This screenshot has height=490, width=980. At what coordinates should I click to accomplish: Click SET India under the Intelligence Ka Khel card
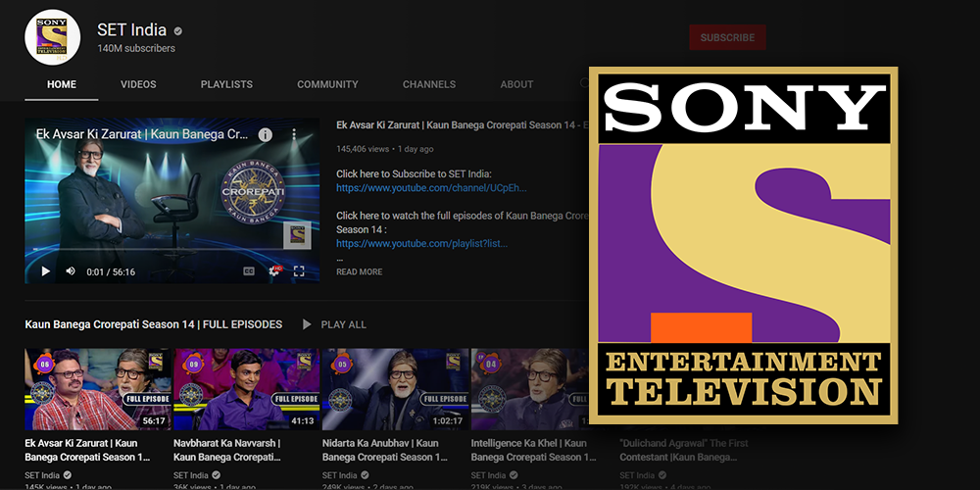tap(489, 475)
